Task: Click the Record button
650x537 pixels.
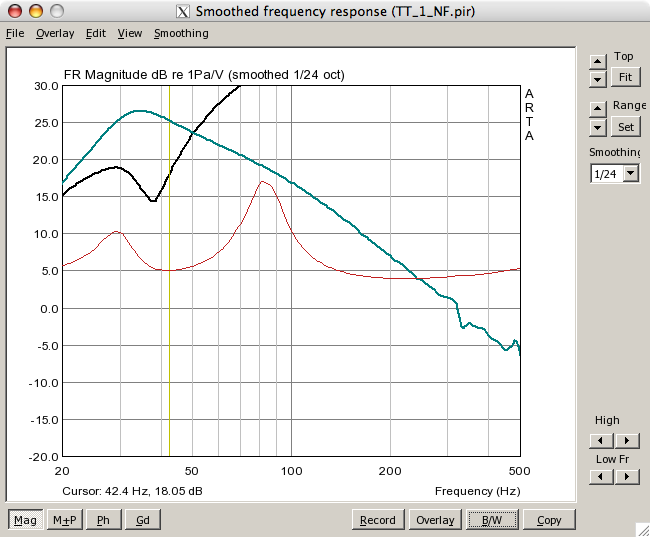Action: click(x=378, y=520)
